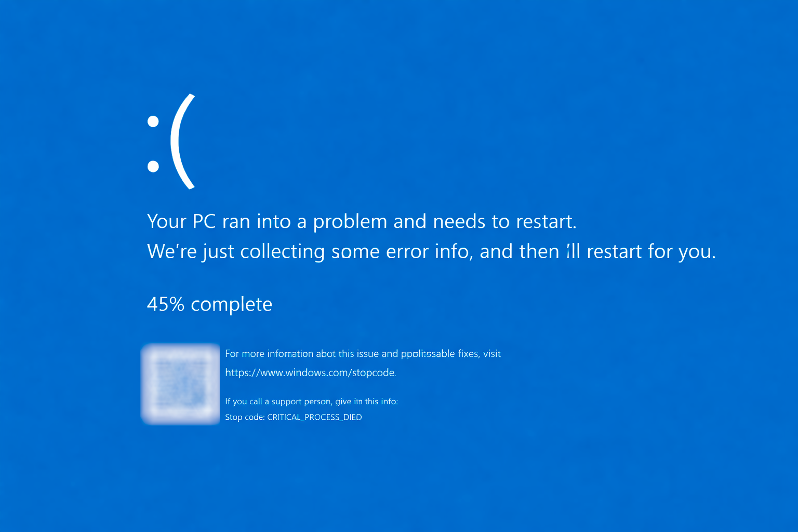
Task: Click the "45%" progress number
Action: [166, 304]
